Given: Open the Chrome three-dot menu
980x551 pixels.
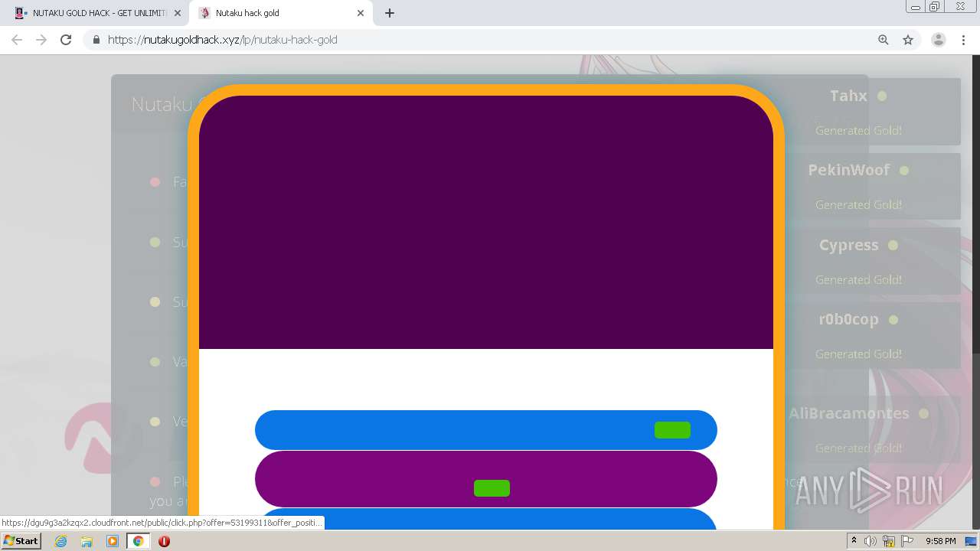Looking at the screenshot, I should pyautogui.click(x=964, y=40).
